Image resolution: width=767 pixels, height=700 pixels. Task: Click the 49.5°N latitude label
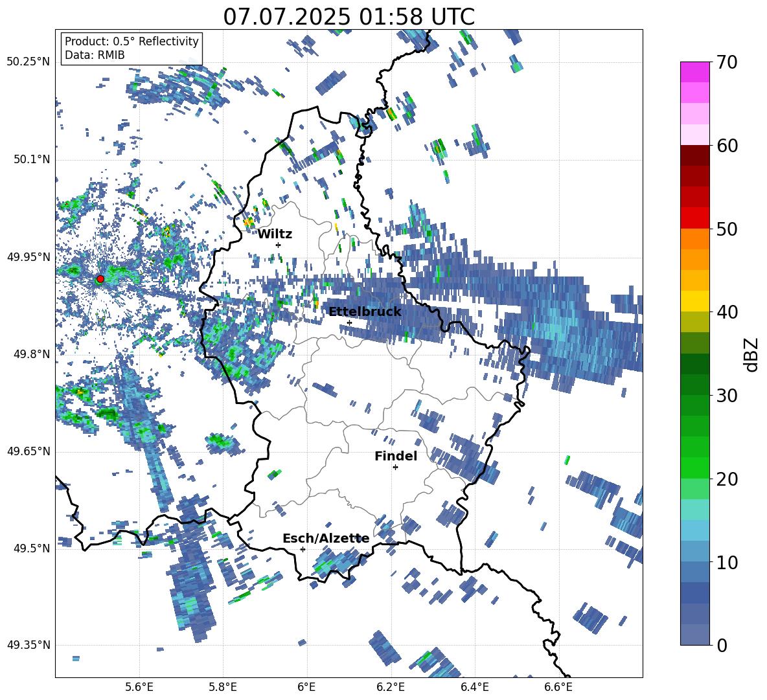coord(31,548)
